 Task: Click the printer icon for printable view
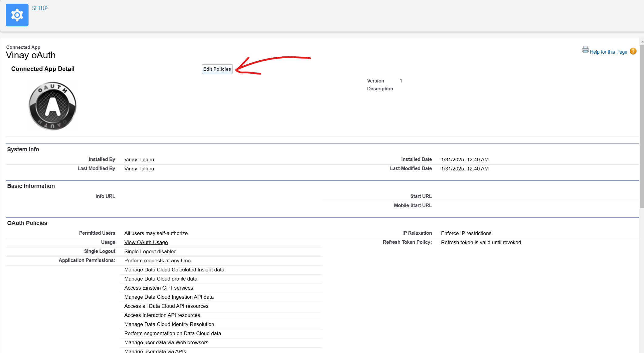(x=585, y=50)
